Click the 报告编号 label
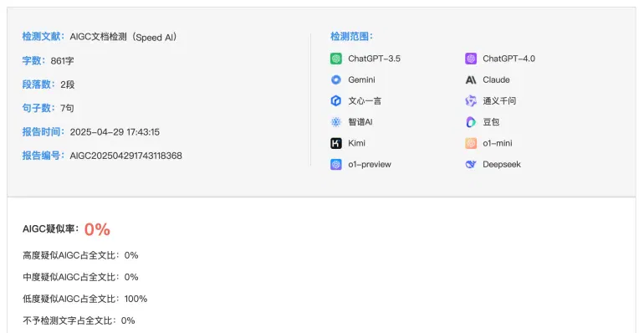 click(43, 156)
